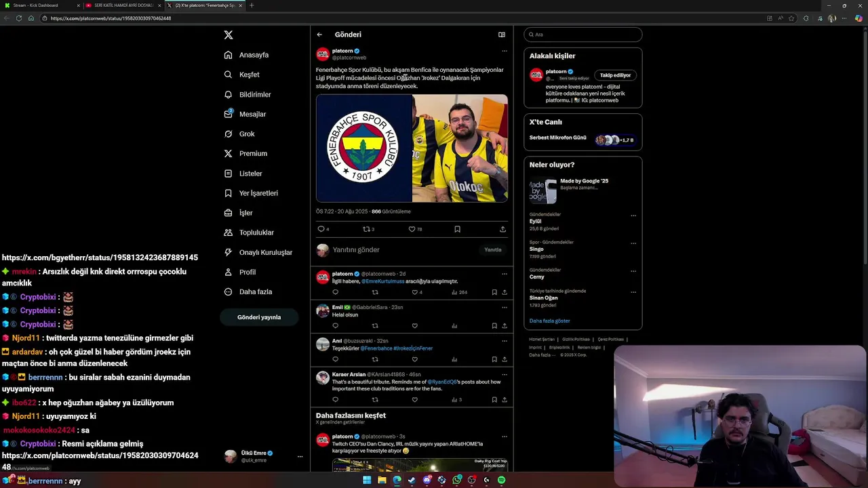Share the main post via share icon
This screenshot has height=488, width=868.
point(502,229)
